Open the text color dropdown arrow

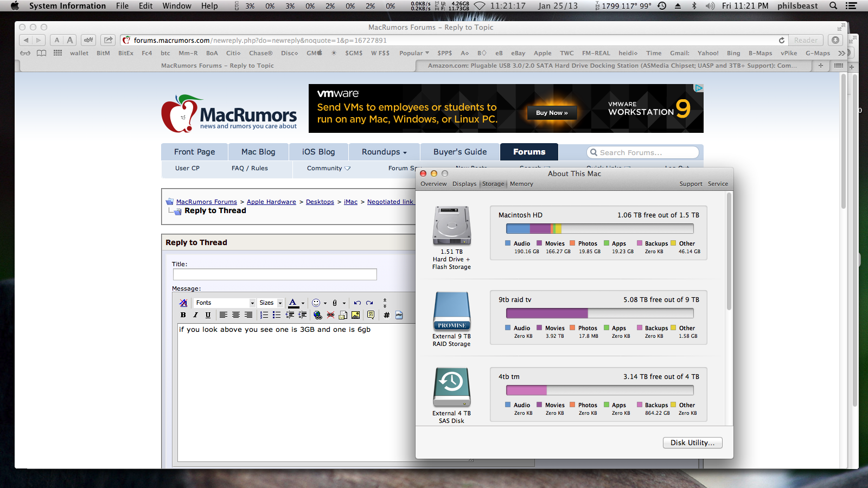[x=303, y=303]
